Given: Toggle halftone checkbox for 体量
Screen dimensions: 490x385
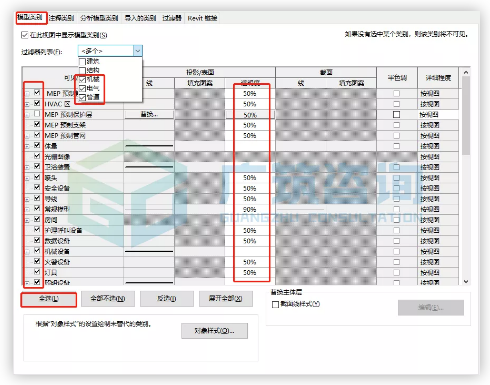Looking at the screenshot, I should [396, 146].
